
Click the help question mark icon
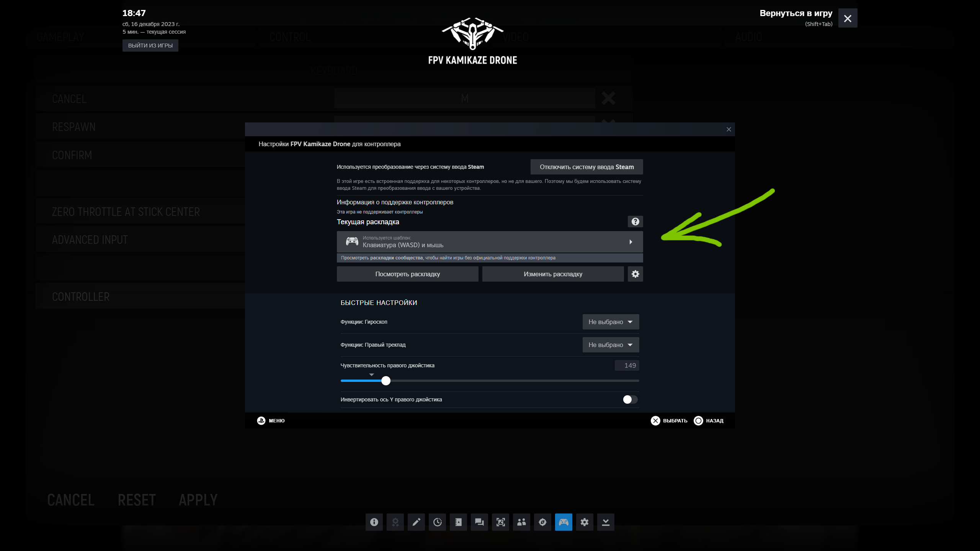635,222
